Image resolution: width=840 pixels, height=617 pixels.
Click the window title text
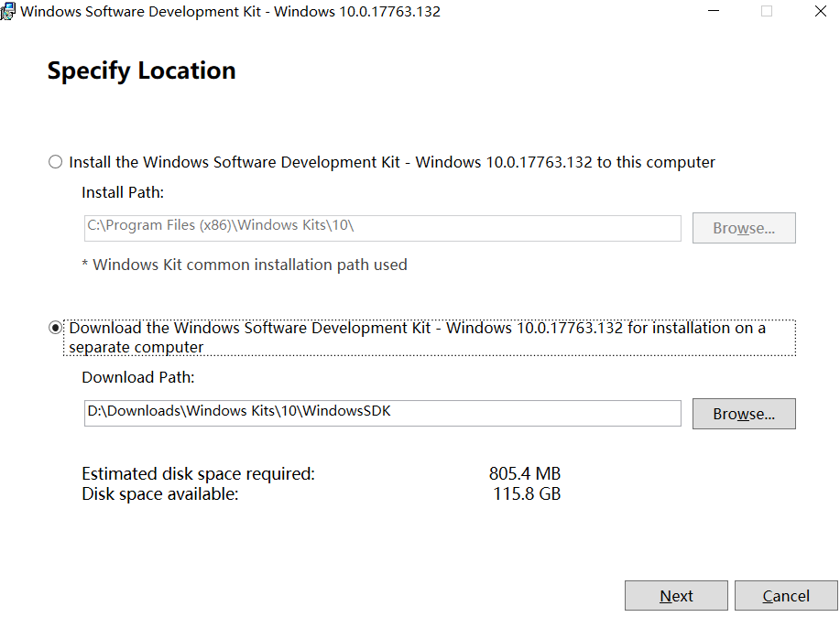(x=230, y=11)
